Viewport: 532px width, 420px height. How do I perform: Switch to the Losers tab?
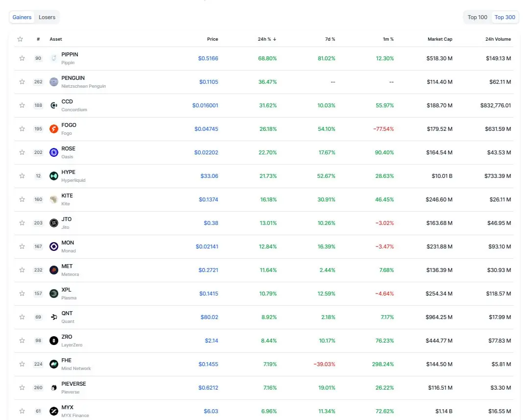(47, 17)
